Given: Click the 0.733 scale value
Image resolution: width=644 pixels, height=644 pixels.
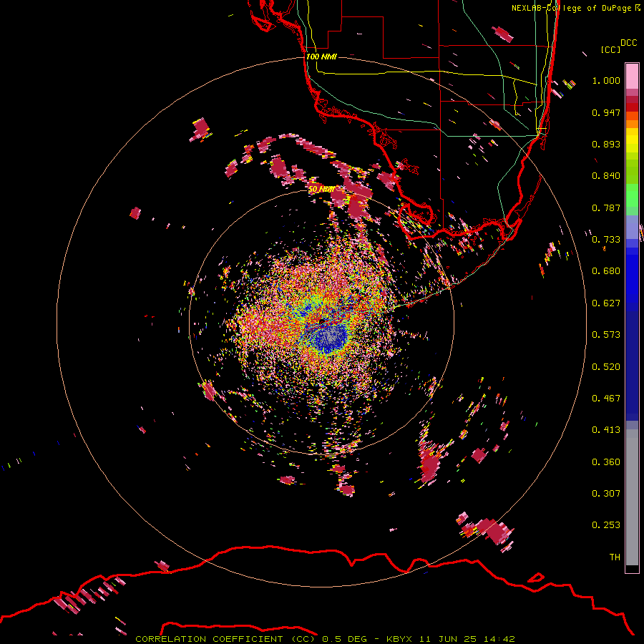Looking at the screenshot, I should click(606, 240).
